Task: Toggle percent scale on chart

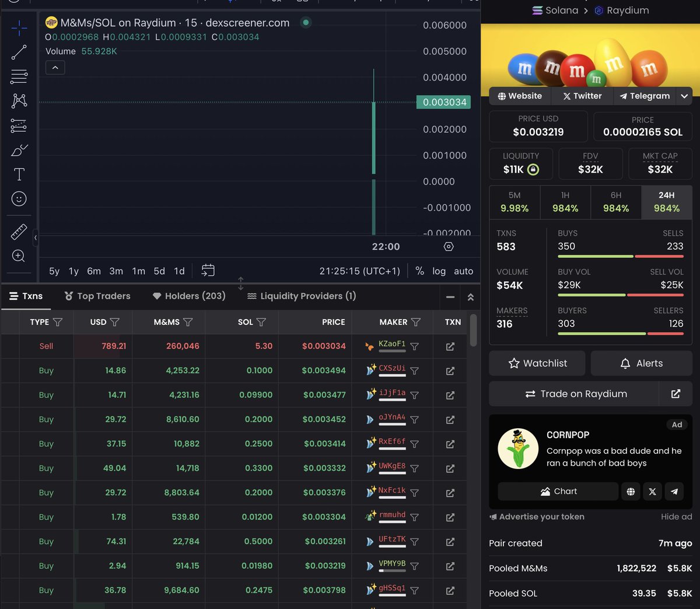Action: click(419, 271)
